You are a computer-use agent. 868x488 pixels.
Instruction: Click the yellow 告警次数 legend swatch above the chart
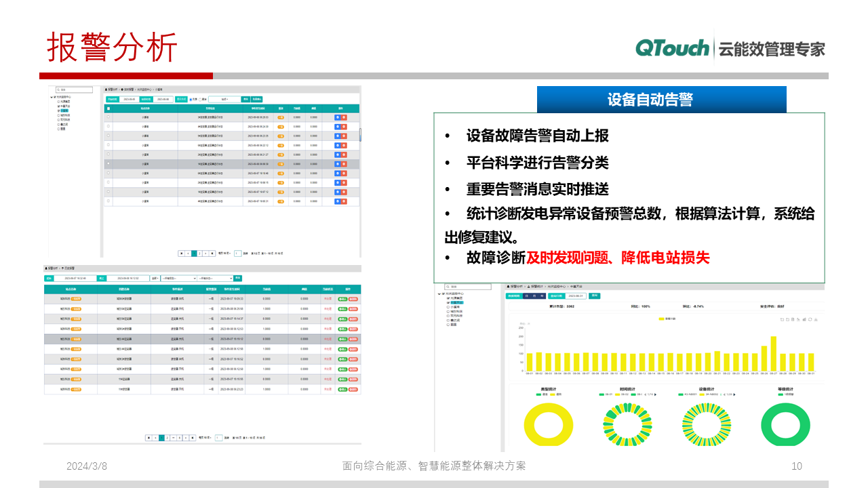pyautogui.click(x=661, y=319)
